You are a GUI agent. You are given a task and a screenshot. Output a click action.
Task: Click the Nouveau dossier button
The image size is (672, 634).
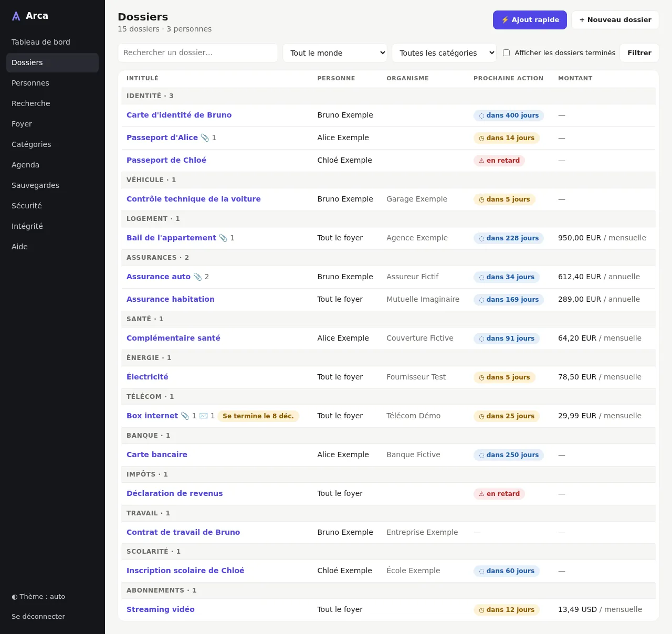[x=615, y=20]
